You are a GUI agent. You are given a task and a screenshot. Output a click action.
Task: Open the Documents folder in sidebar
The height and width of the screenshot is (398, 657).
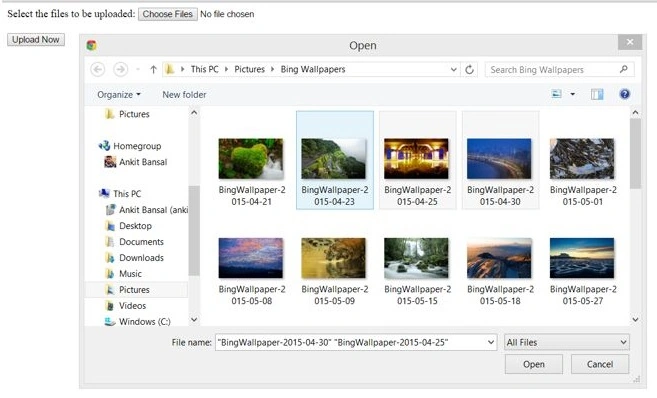134,242
